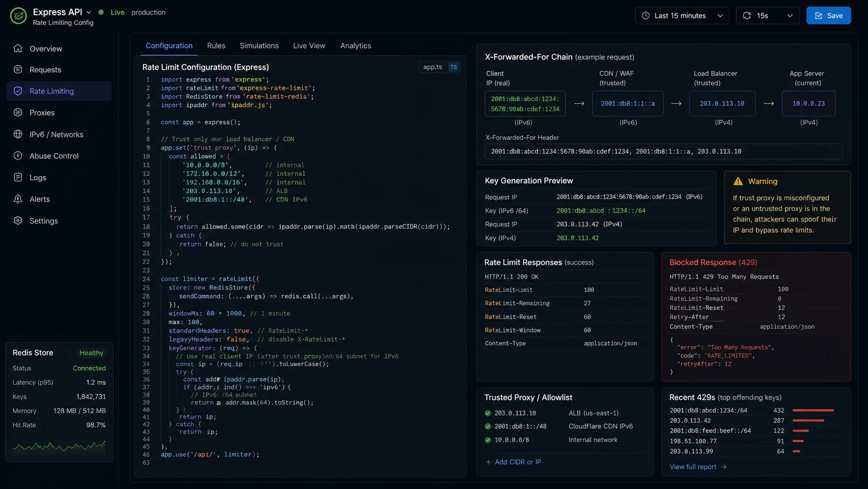Select offending key 203.0.113.99
The width and height of the screenshot is (868, 489).
[691, 452]
